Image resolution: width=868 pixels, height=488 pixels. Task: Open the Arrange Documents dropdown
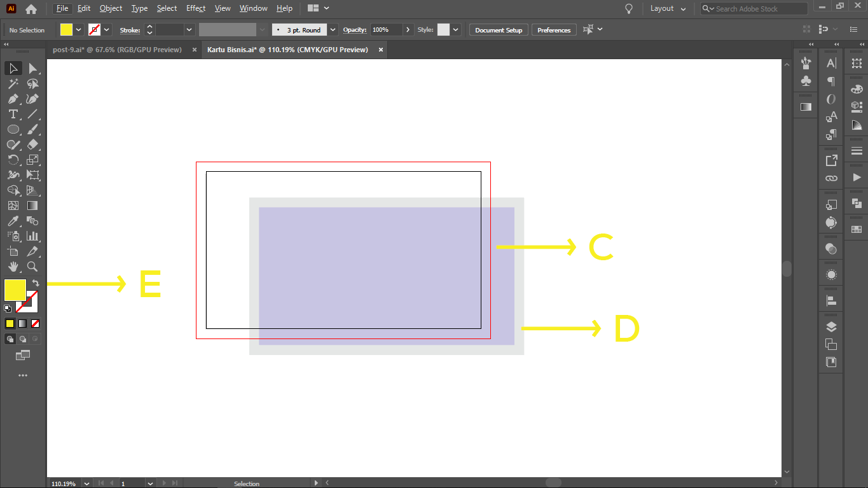tap(319, 8)
